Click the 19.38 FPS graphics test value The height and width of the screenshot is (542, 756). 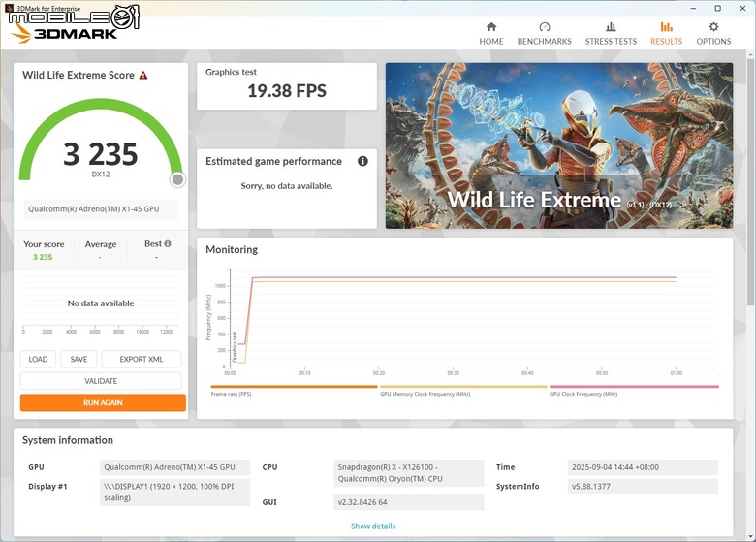point(287,90)
